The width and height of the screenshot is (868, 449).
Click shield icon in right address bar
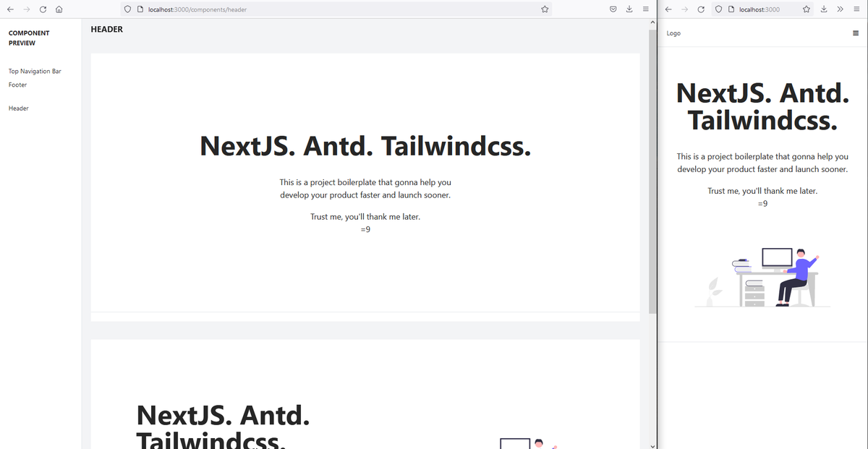719,9
